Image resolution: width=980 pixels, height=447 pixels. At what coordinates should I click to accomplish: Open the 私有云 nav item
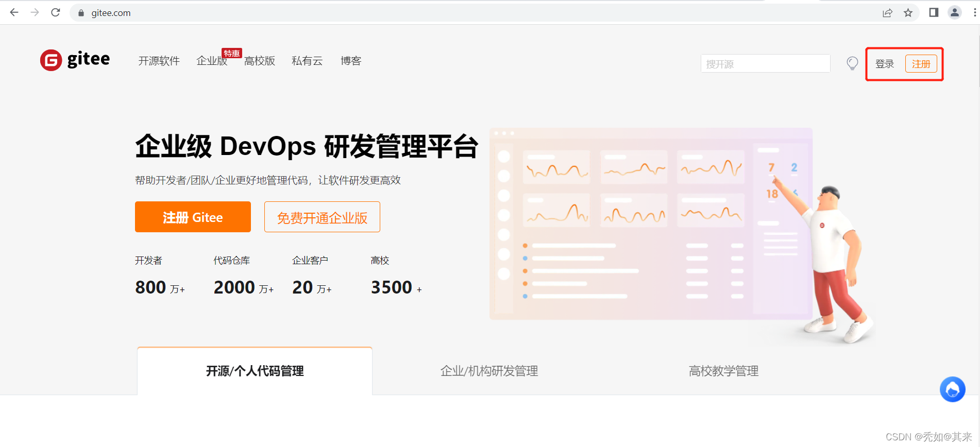[x=307, y=61]
